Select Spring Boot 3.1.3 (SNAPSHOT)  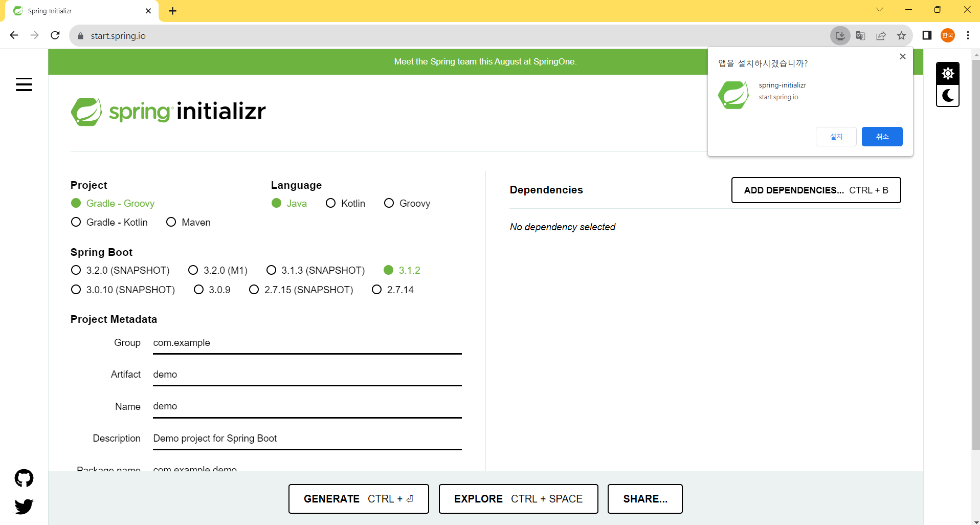[316, 270]
